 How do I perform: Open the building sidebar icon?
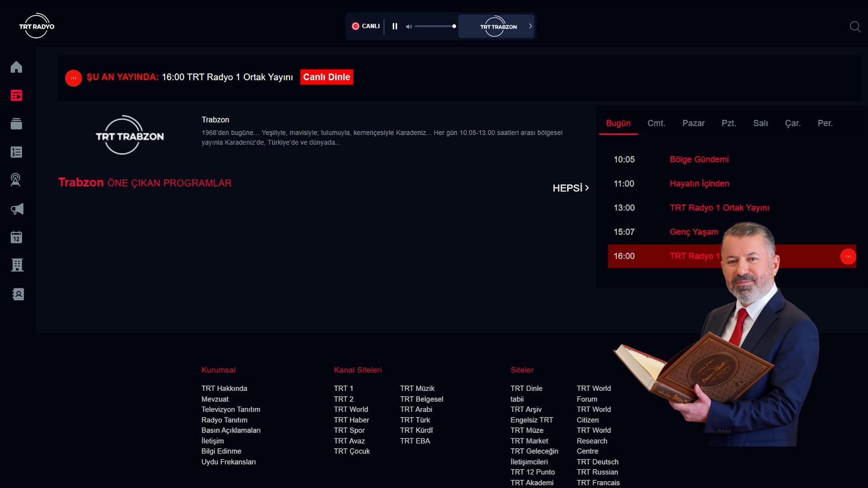pyautogui.click(x=16, y=265)
